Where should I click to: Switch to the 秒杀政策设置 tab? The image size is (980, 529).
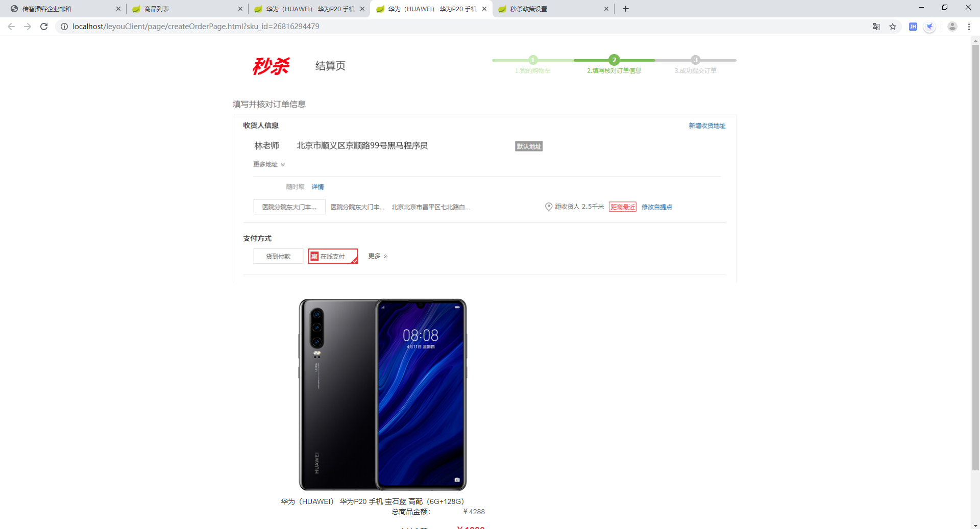point(552,9)
